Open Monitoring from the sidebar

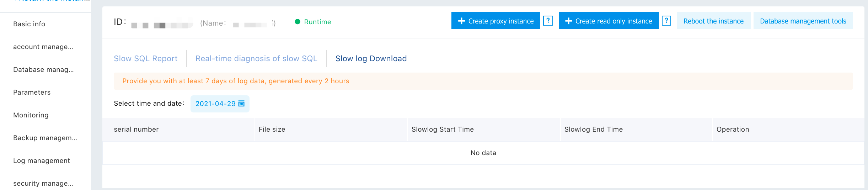(x=31, y=115)
